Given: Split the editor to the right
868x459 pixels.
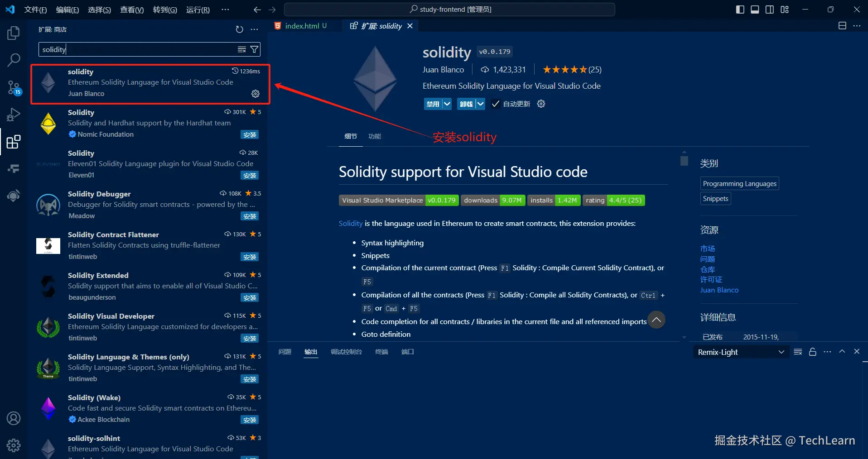Looking at the screenshot, I should click(842, 26).
